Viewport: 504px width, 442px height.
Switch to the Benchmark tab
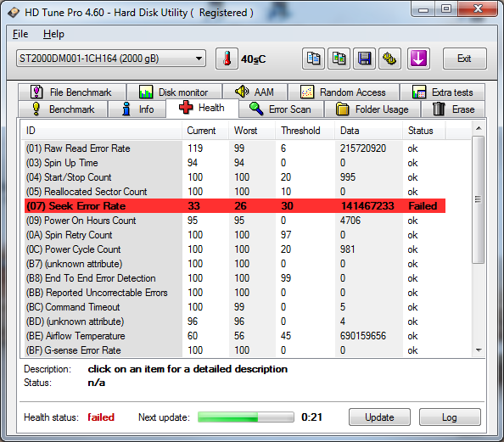[x=63, y=109]
